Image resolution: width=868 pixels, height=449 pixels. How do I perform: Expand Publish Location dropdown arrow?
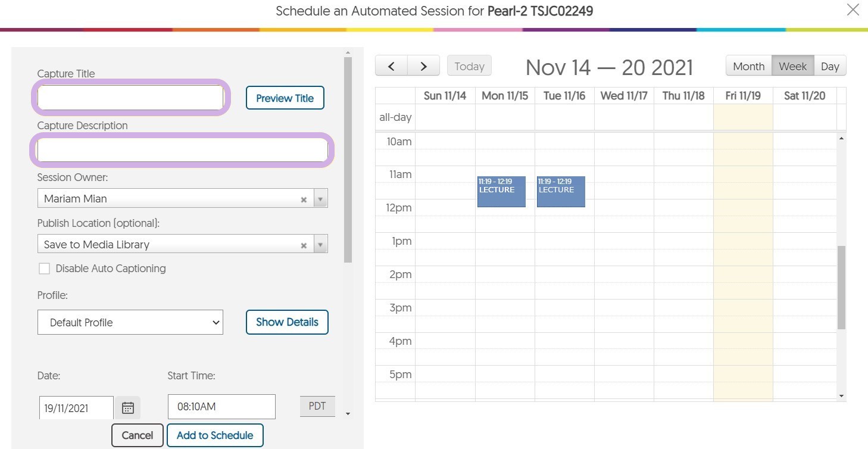(320, 245)
